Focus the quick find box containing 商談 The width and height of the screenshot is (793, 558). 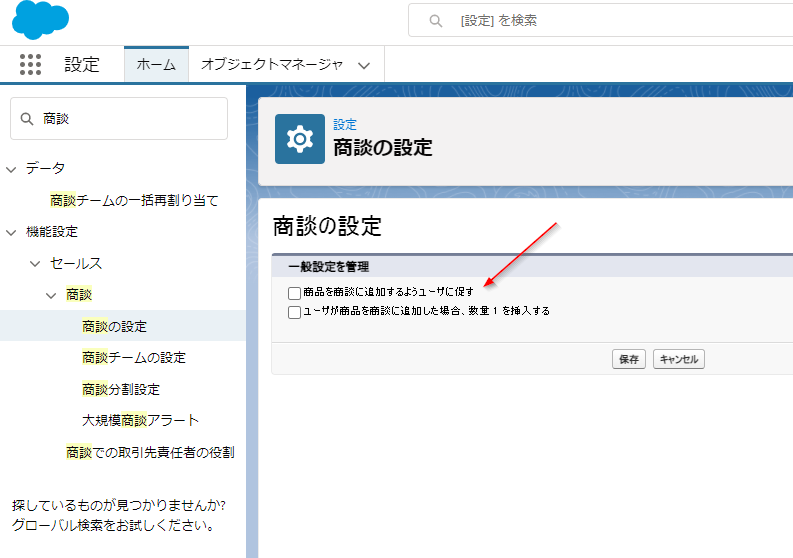click(119, 118)
